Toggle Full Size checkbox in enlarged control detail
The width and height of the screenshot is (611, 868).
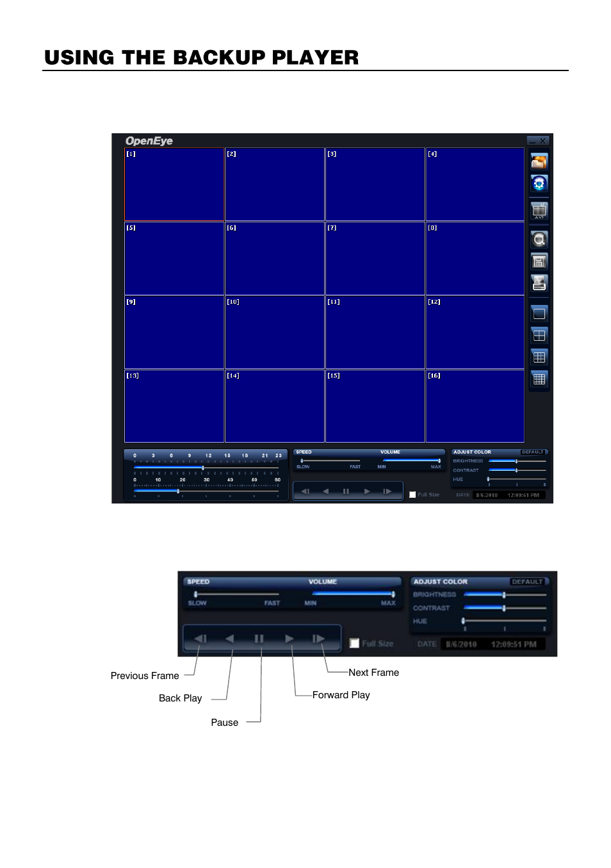pos(354,643)
